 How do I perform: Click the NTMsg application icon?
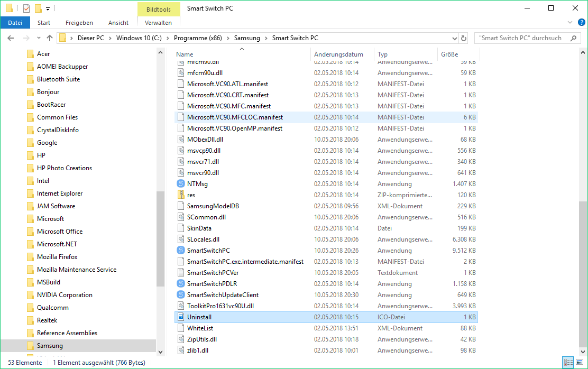(181, 184)
